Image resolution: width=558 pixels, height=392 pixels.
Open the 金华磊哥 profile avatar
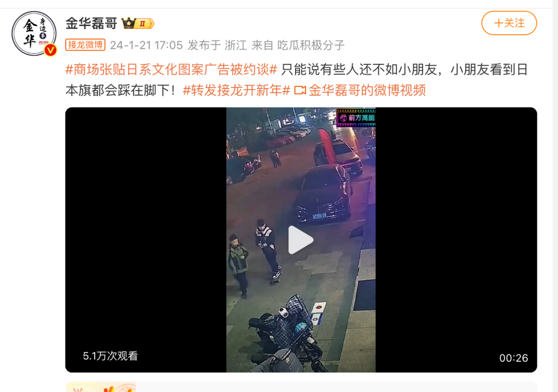34,33
